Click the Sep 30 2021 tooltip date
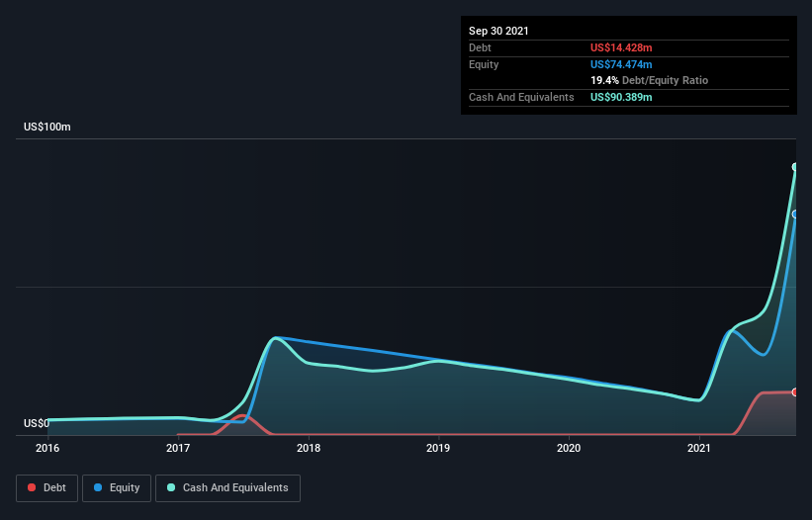 [498, 31]
